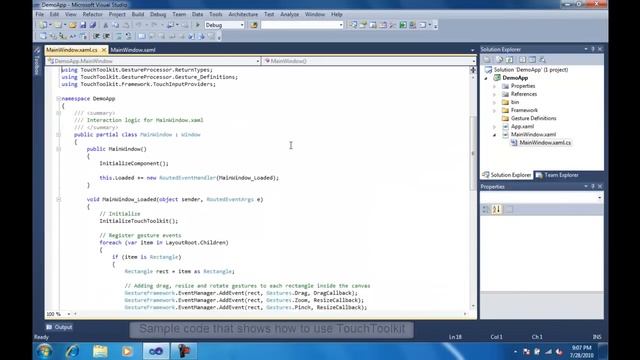Collapse the DemoApp project node
Screen dimensions: 640x360
[486, 78]
